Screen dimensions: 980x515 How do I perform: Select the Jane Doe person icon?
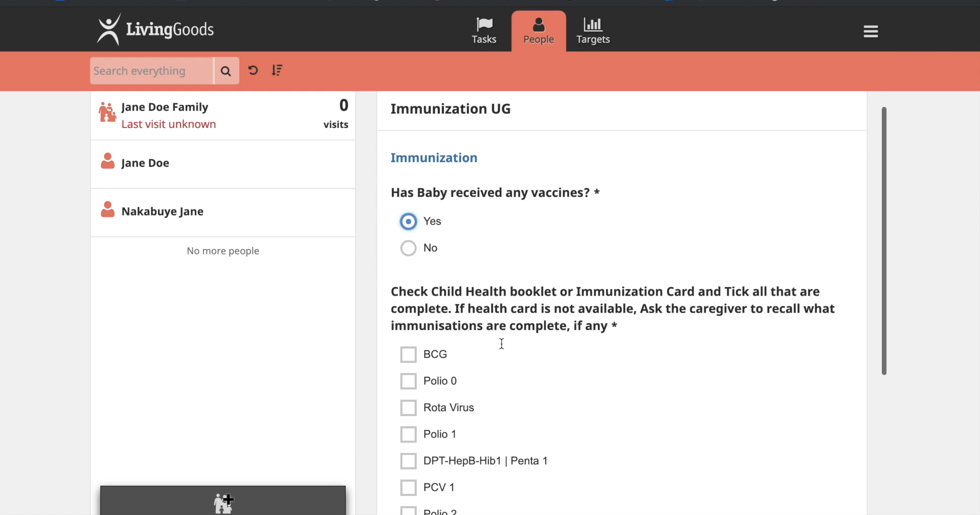107,161
